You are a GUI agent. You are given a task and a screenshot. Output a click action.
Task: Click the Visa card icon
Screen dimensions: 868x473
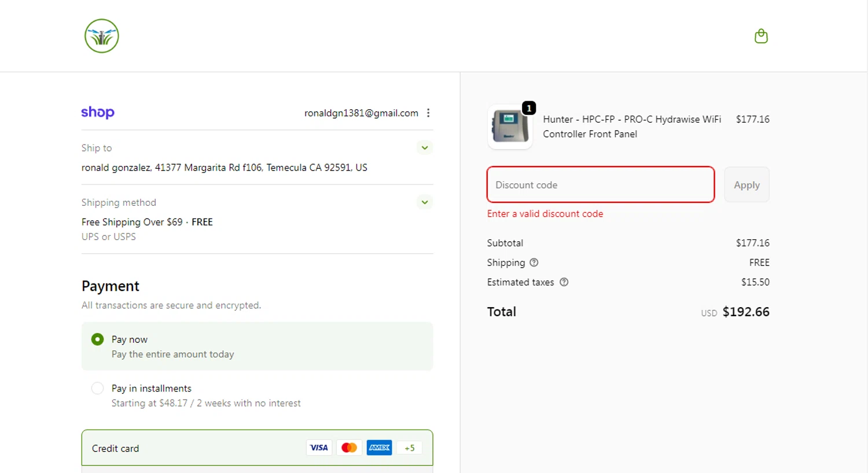(x=319, y=448)
